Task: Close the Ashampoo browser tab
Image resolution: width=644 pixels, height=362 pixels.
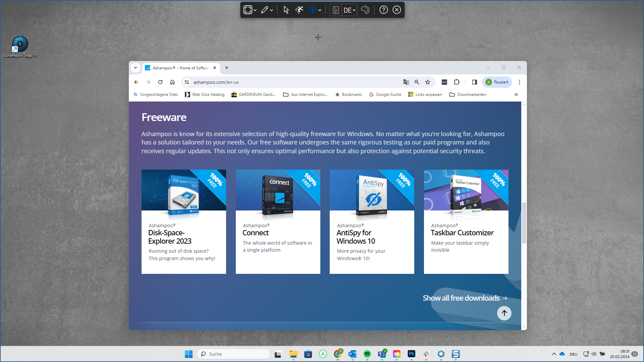Action: pos(215,68)
